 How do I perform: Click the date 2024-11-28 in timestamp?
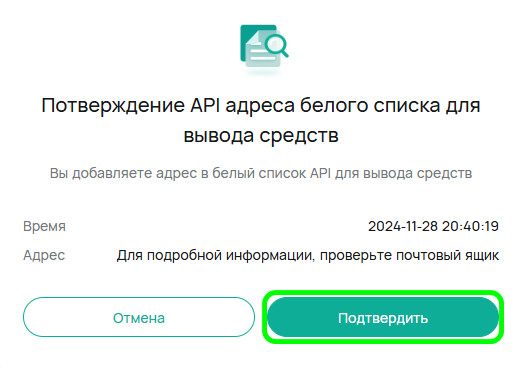pyautogui.click(x=403, y=226)
